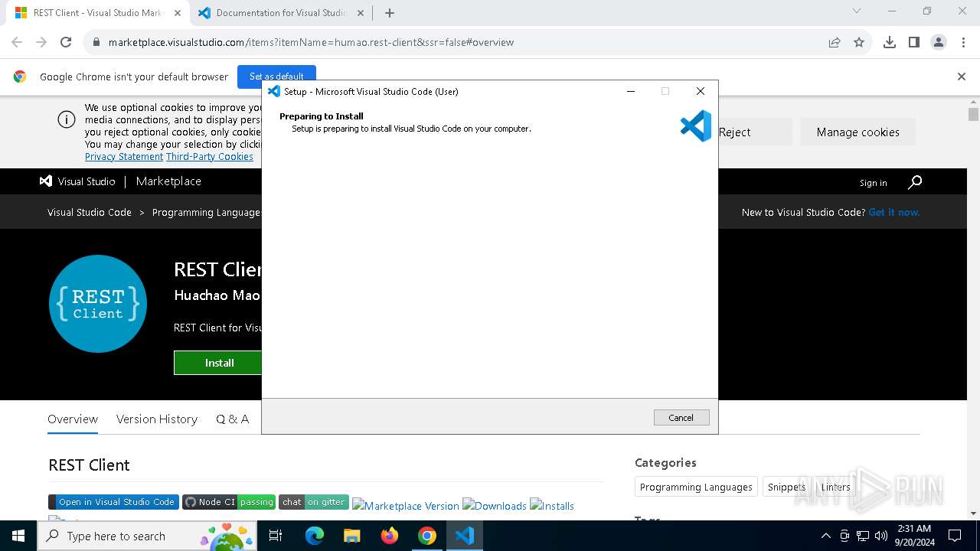
Task: Open Chrome downloads icon
Action: [890, 42]
